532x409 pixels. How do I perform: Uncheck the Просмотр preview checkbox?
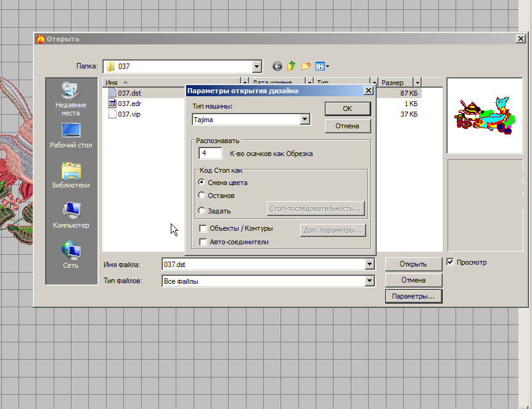[x=451, y=262]
